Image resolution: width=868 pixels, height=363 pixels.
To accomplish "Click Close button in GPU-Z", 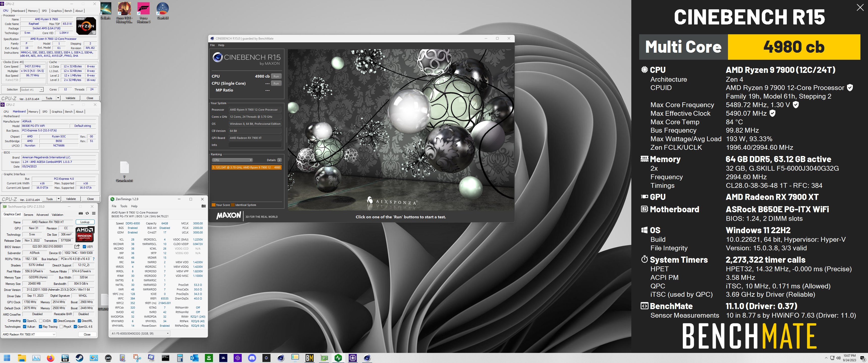I will (x=87, y=334).
